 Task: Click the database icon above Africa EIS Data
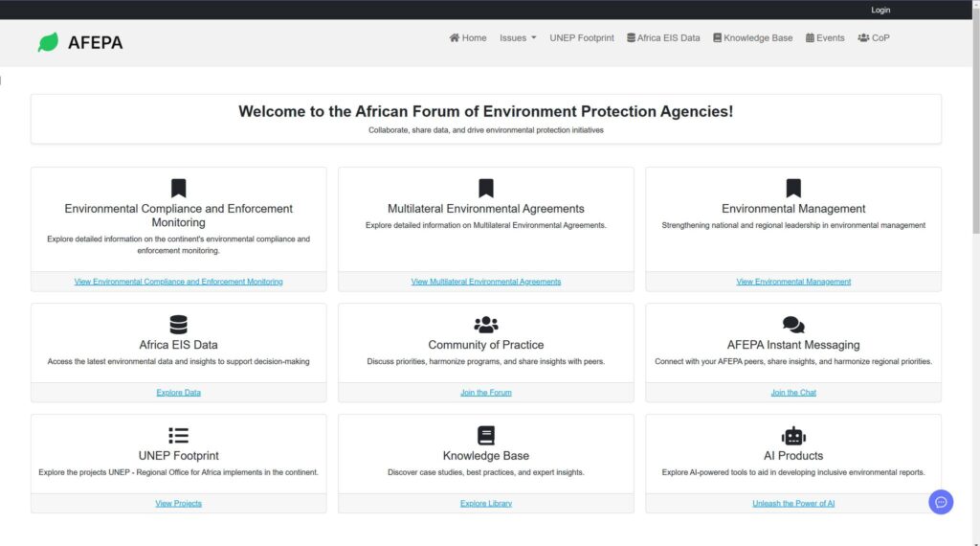pos(178,324)
